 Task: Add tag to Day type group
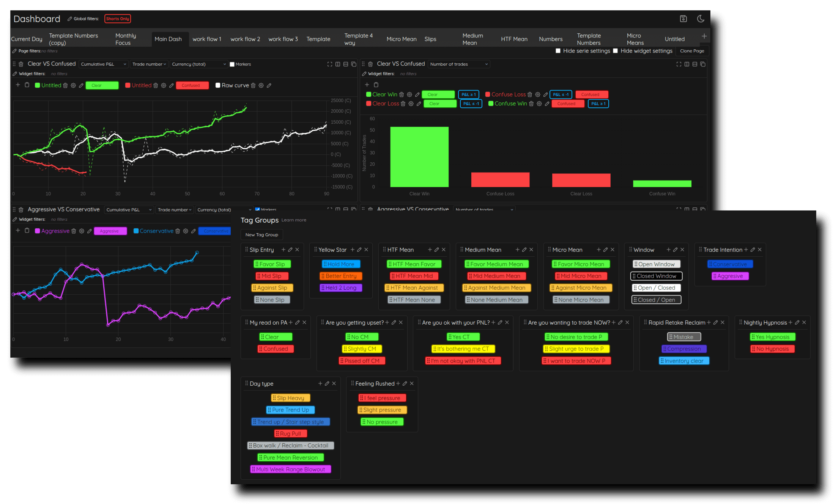pos(320,383)
